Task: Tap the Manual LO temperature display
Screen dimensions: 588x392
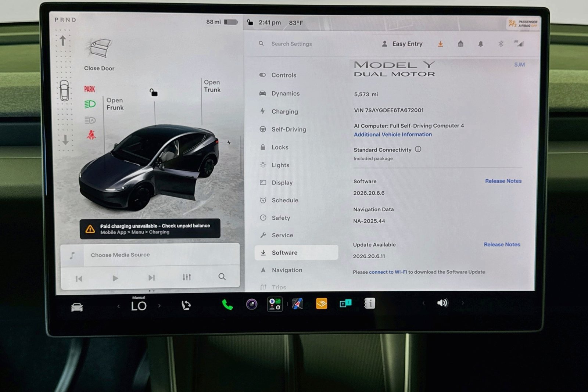Action: coord(139,304)
